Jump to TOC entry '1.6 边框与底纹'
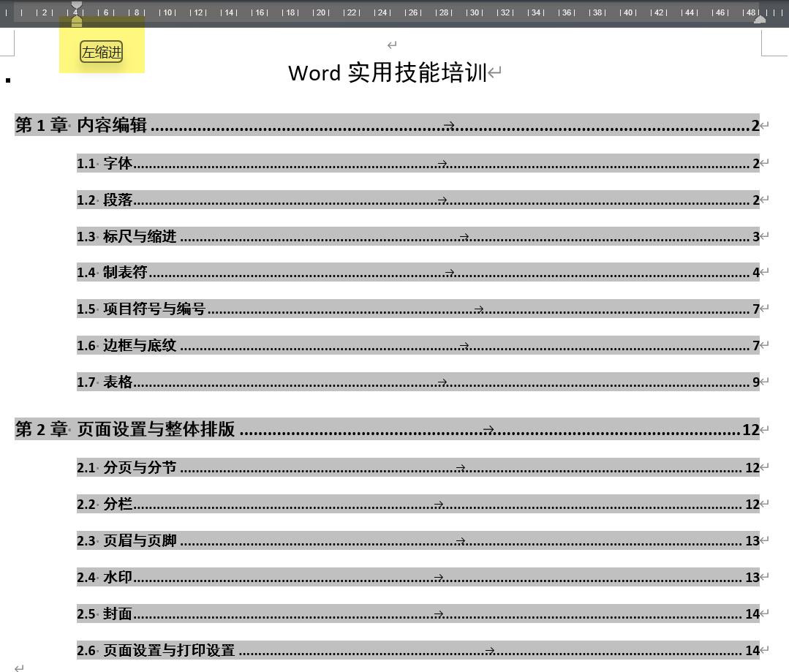The image size is (789, 672). (x=418, y=345)
